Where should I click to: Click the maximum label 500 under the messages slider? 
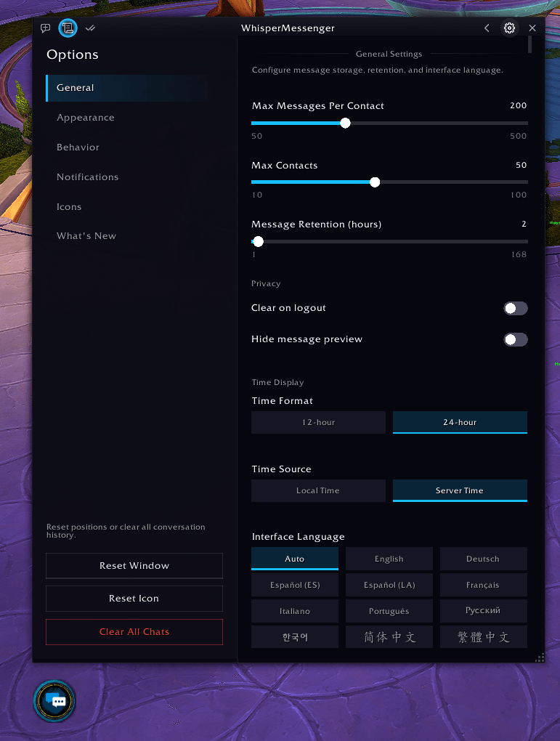(519, 136)
